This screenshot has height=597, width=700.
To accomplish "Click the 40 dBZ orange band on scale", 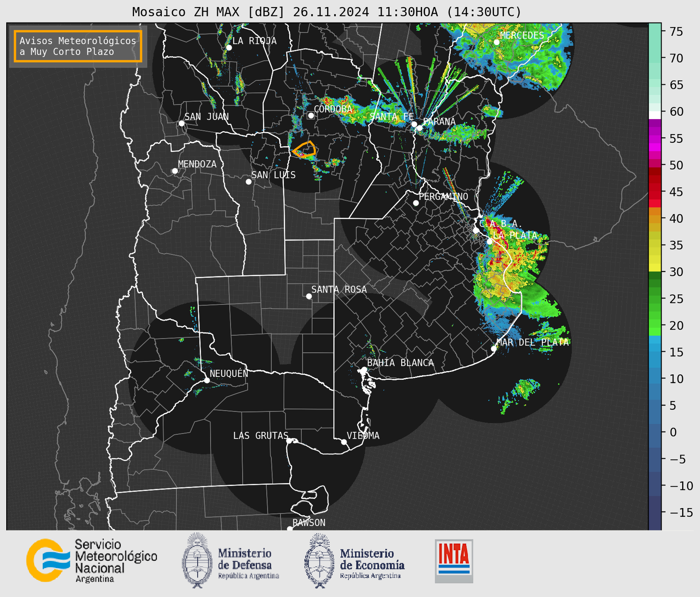I will point(654,218).
